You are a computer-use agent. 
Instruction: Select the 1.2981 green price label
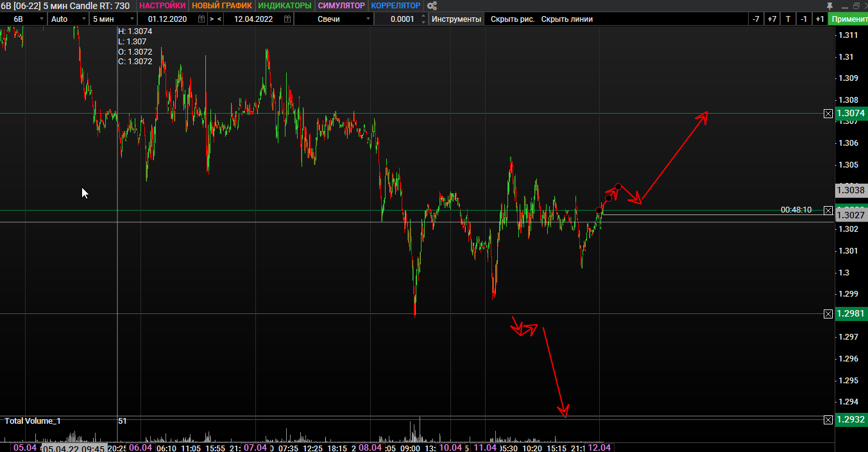851,314
